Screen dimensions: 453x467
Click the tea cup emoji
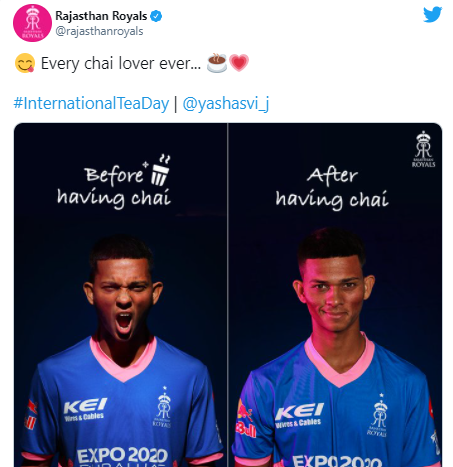[x=217, y=62]
